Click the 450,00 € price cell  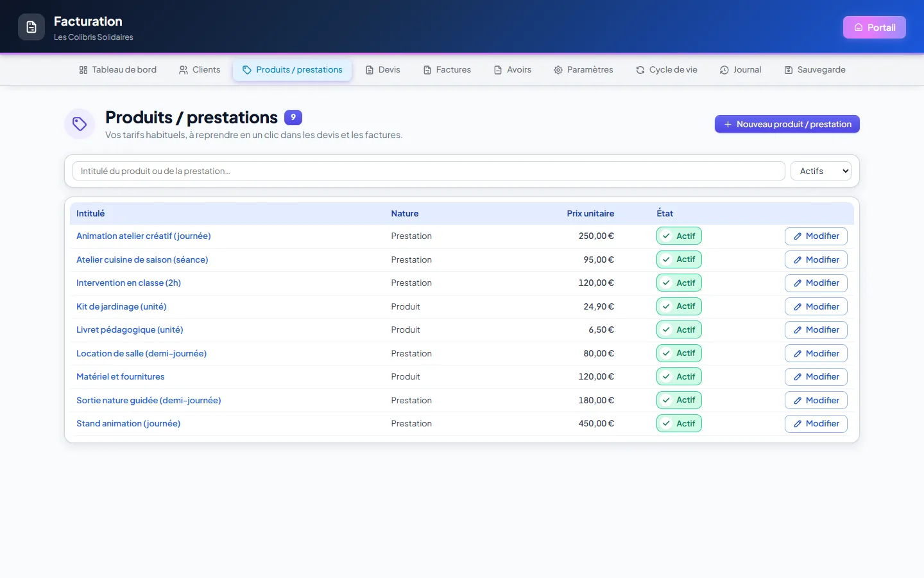tap(596, 424)
